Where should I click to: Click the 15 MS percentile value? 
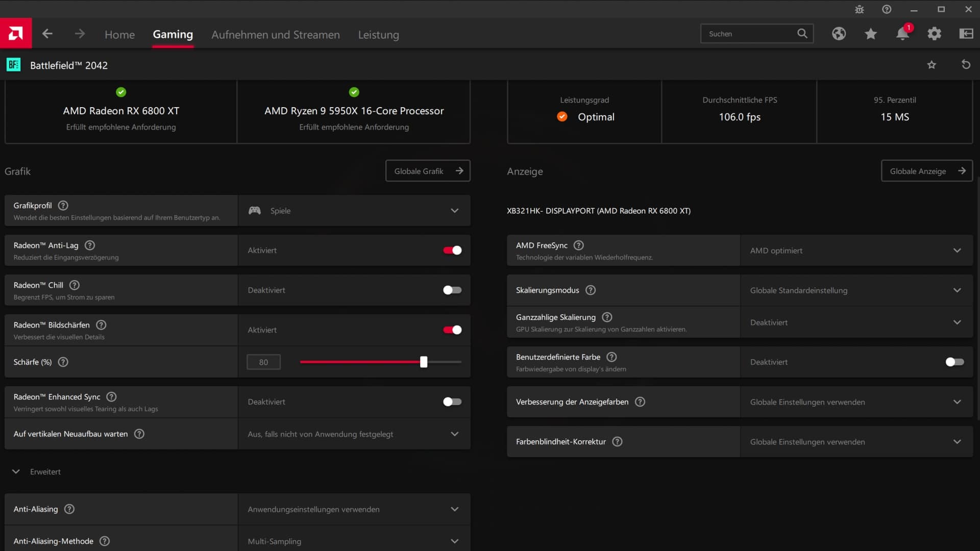[895, 117]
